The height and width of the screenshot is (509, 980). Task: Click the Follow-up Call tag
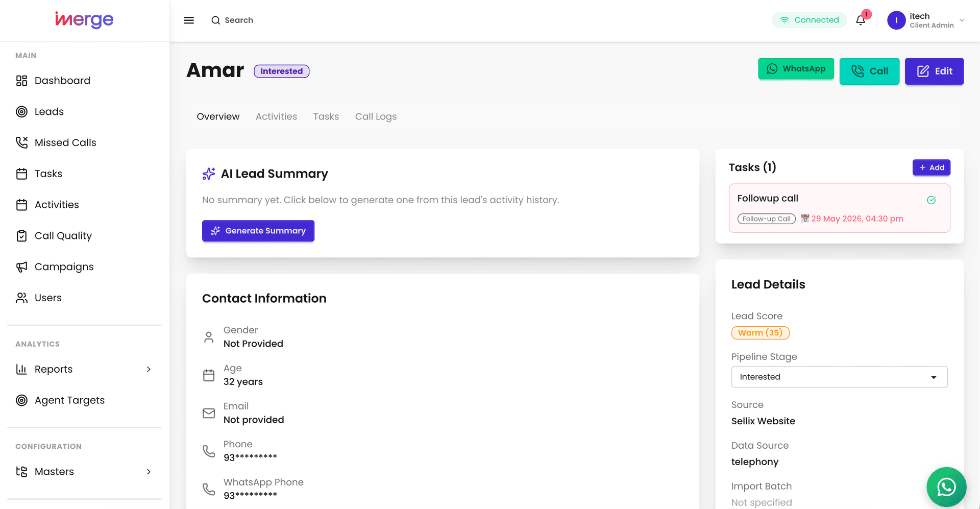coord(767,219)
